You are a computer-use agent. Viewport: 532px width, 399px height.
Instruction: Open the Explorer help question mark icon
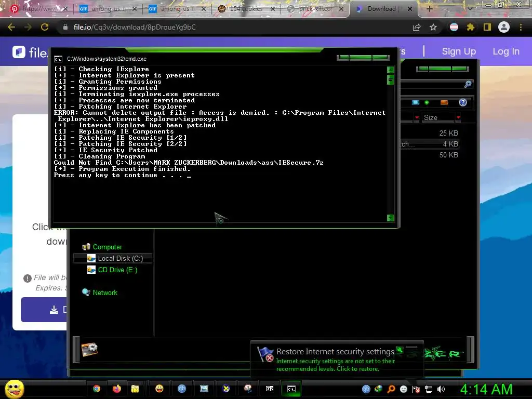click(x=463, y=102)
